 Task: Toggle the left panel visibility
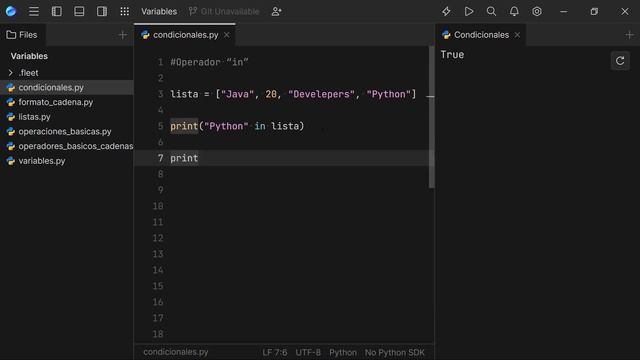[57, 11]
